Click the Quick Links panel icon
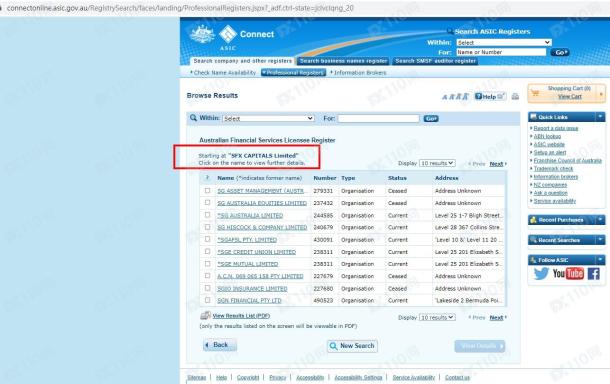The height and width of the screenshot is (384, 610). [x=533, y=117]
